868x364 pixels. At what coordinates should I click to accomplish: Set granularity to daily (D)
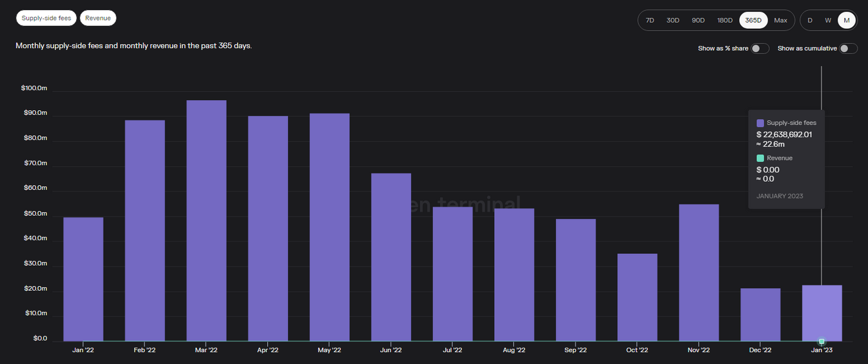coord(810,20)
